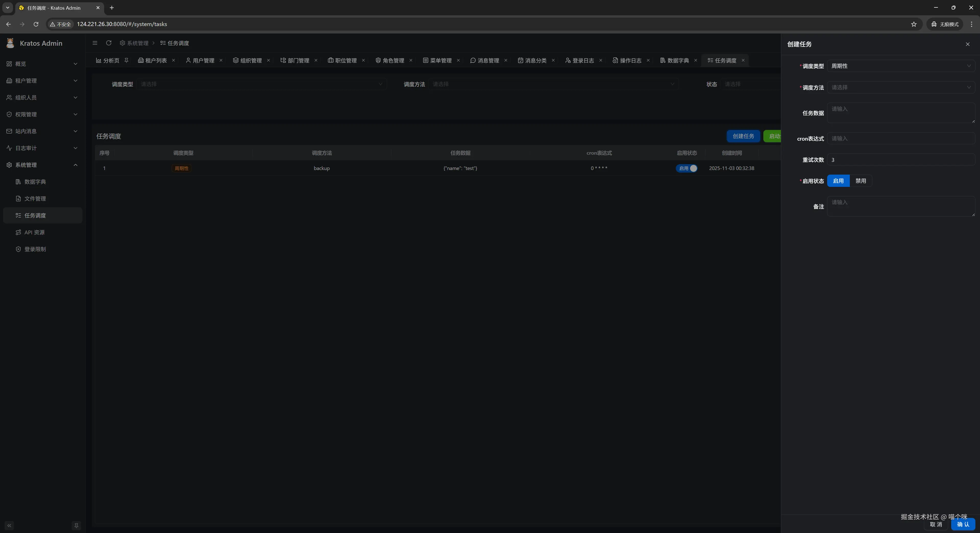Screen dimensions: 980x533
Task: Close the 数据字典 tab
Action: point(695,60)
